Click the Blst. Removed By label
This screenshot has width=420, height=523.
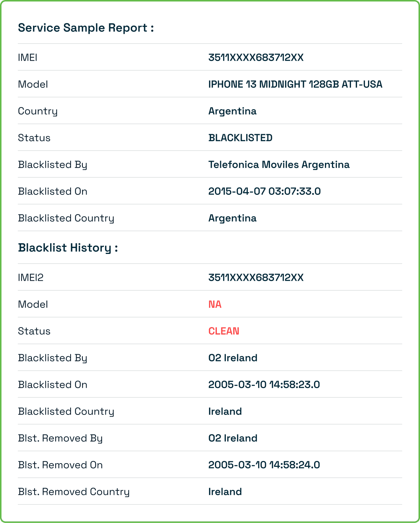60,438
